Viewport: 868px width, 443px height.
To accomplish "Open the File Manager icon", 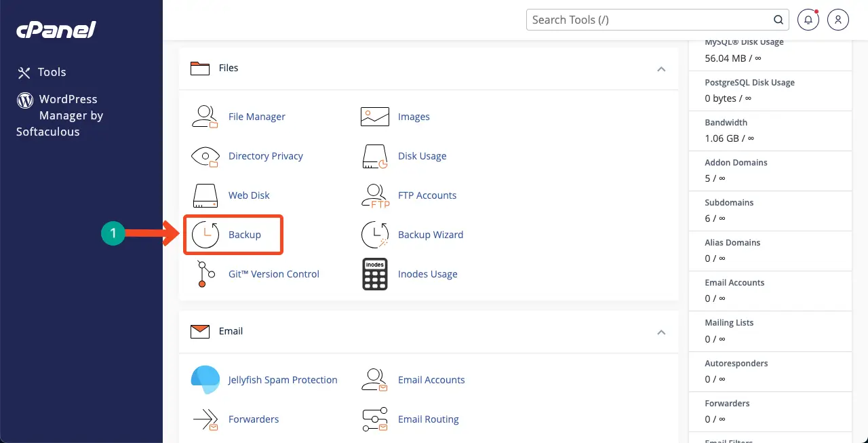I will 205,117.
